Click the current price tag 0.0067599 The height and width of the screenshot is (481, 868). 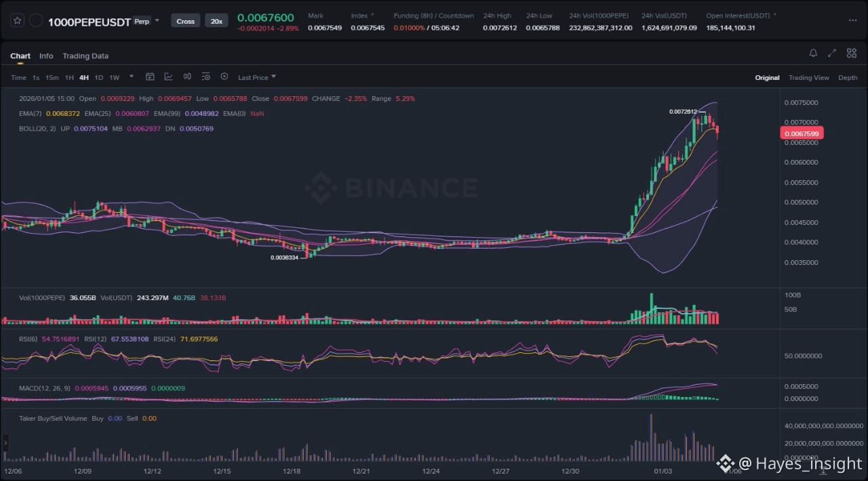pos(803,134)
